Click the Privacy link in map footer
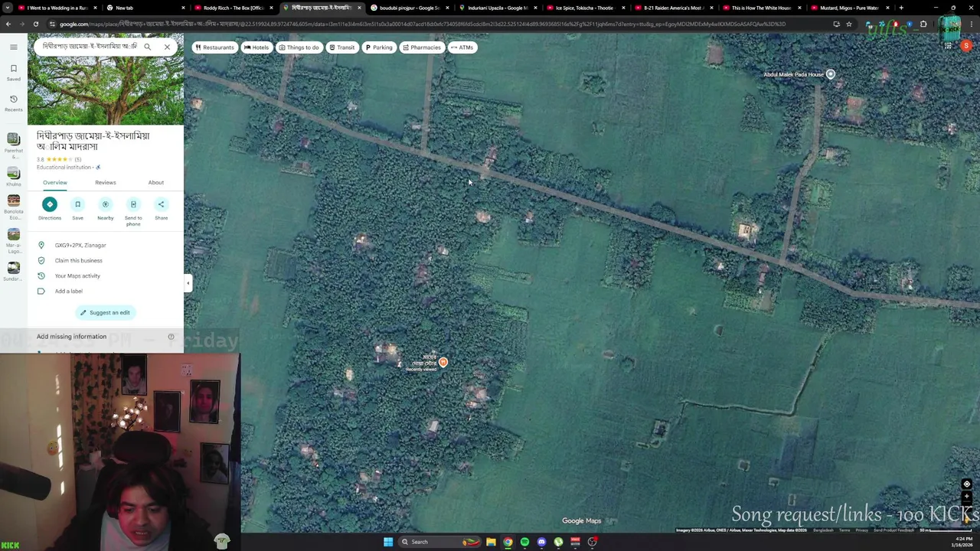Image resolution: width=980 pixels, height=551 pixels. point(861,530)
